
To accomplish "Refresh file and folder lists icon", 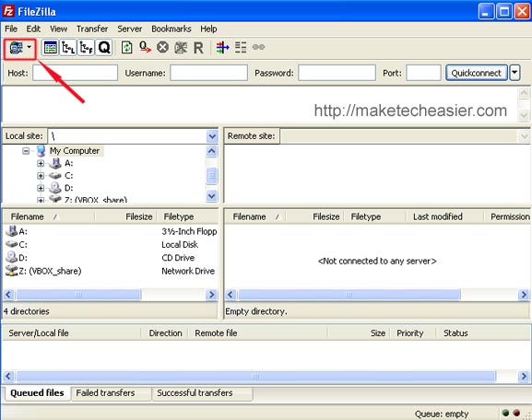I will (127, 48).
